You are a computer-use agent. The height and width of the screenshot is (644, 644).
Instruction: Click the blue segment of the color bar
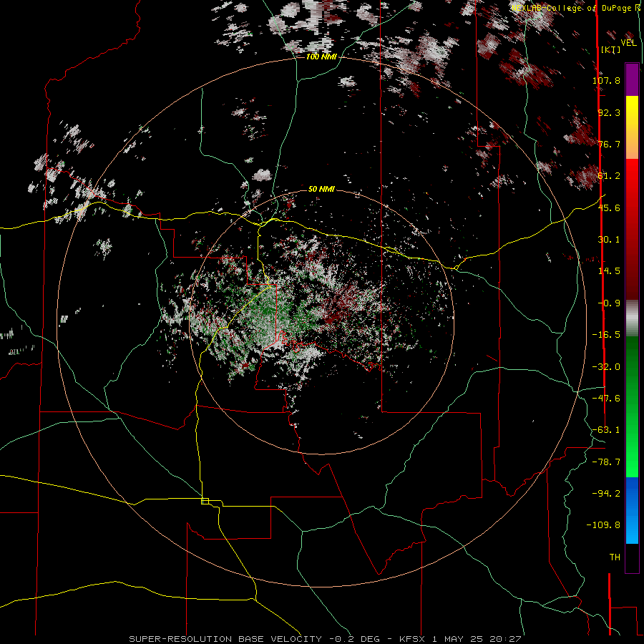point(632,510)
